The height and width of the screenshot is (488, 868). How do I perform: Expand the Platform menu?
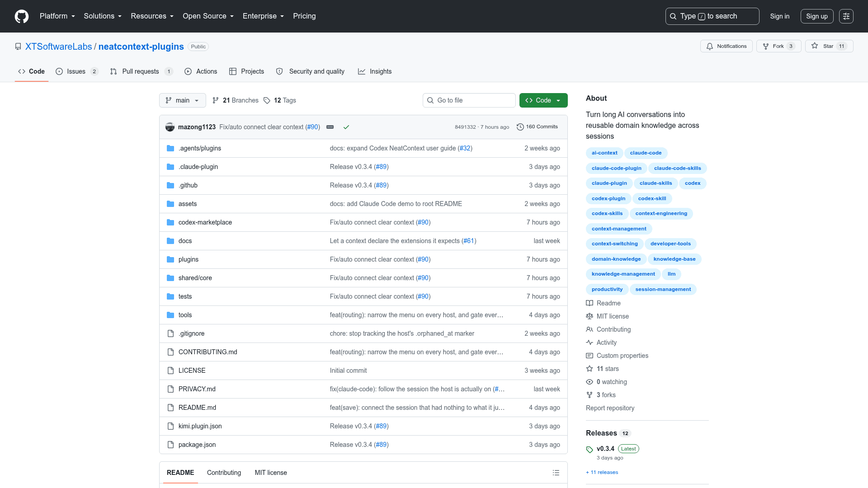click(57, 16)
